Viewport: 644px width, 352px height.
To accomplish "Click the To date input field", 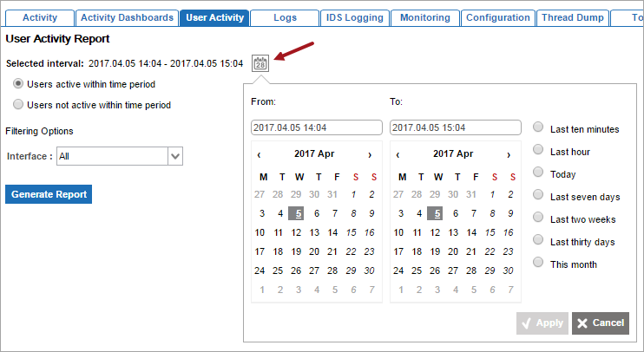I will click(x=455, y=127).
